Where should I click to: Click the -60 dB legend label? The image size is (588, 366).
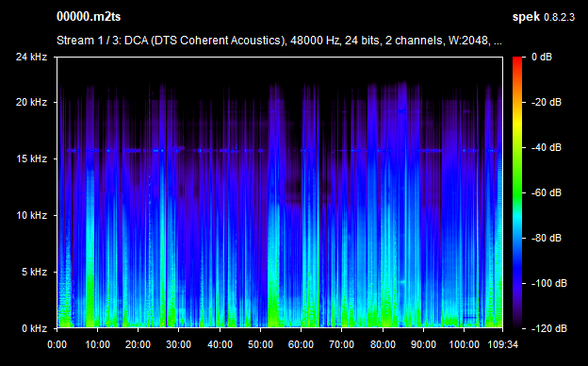[x=547, y=193]
